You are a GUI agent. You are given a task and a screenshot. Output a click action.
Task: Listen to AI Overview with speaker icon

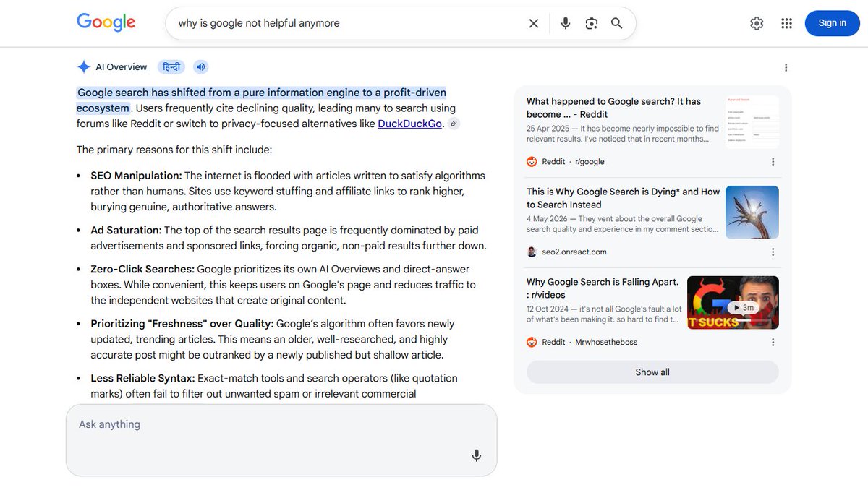click(200, 67)
